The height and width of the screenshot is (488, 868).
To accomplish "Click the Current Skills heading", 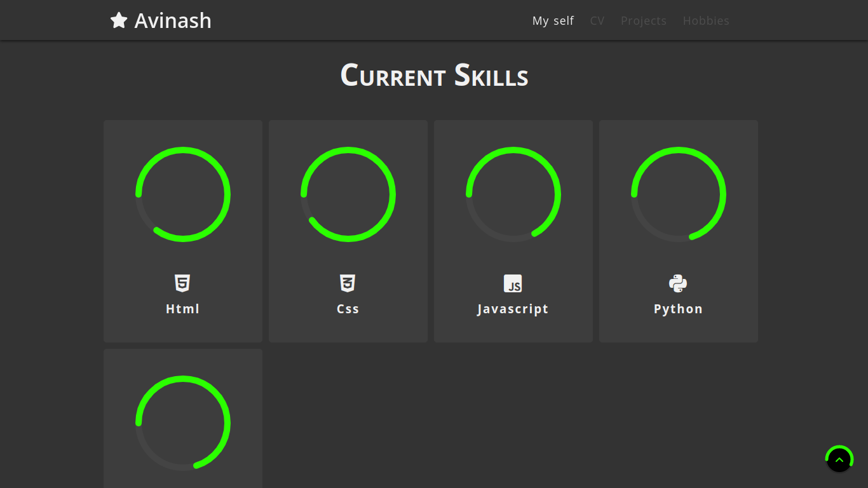I will coord(434,76).
